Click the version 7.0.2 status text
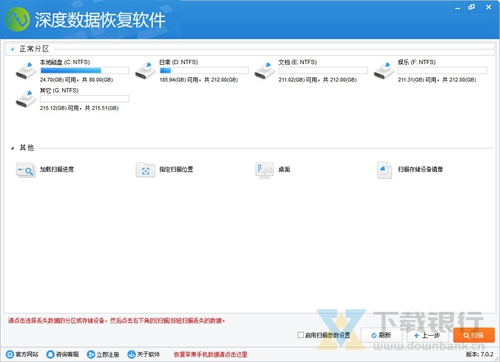This screenshot has width=500, height=362. [x=480, y=354]
